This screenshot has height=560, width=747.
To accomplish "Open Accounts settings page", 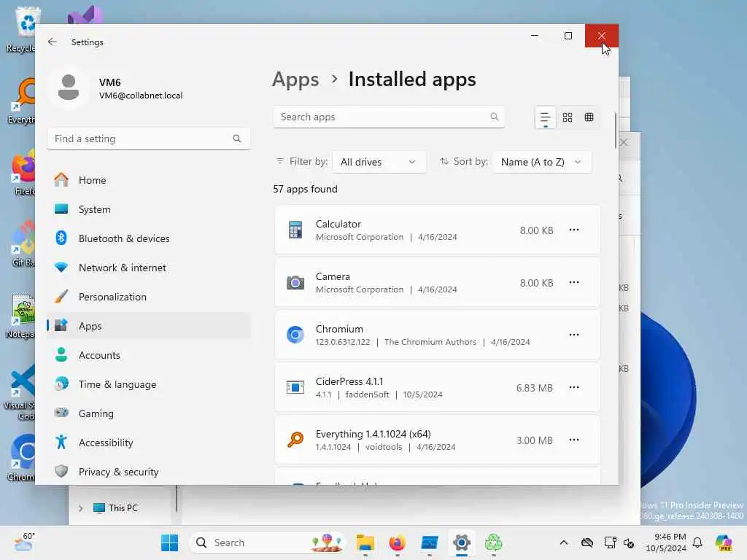I will coord(148,355).
